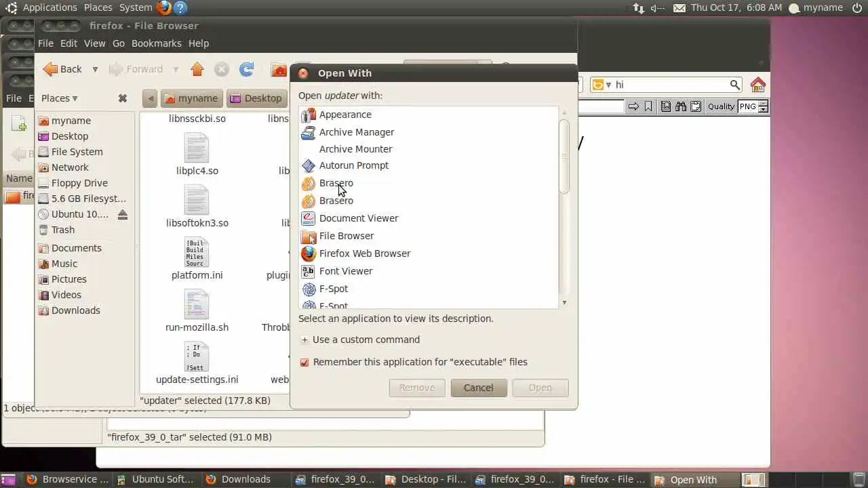Pick Document Viewer to open updater

[x=429, y=218]
